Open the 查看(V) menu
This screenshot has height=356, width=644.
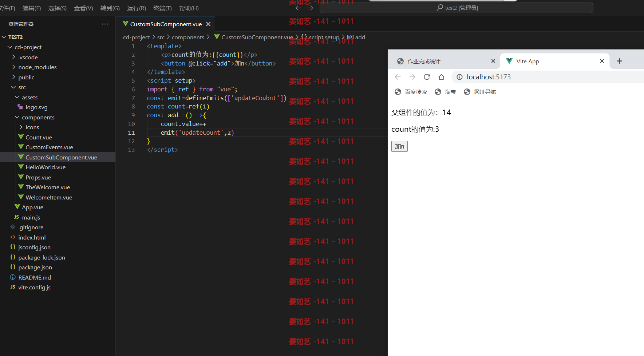83,8
